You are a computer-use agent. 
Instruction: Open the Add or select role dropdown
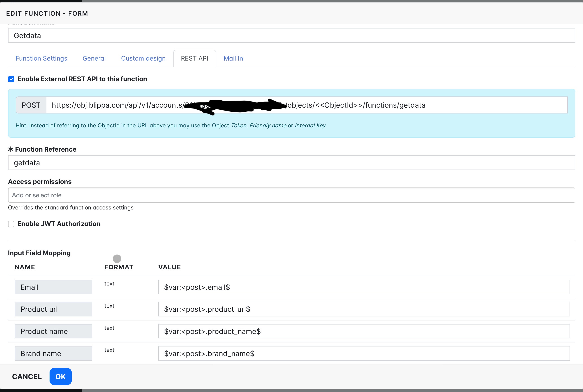coord(291,195)
